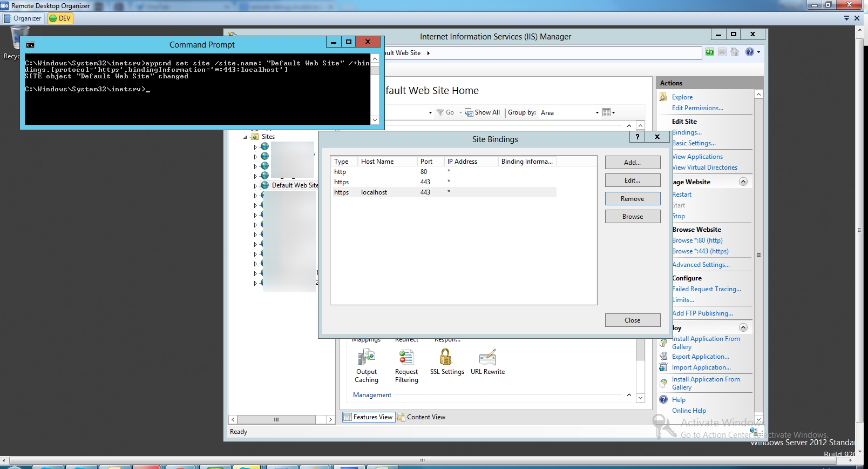The width and height of the screenshot is (868, 469).
Task: Click the help question icon in IIS toolbar
Action: (x=749, y=52)
